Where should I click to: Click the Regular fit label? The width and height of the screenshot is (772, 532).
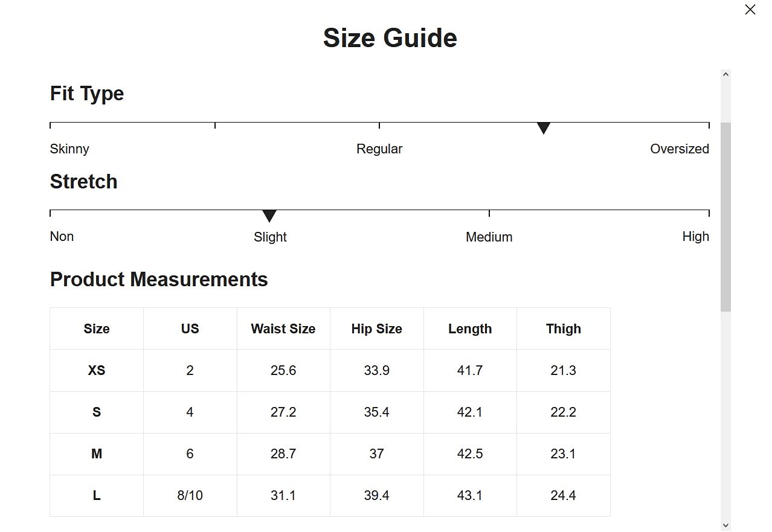[x=379, y=149]
